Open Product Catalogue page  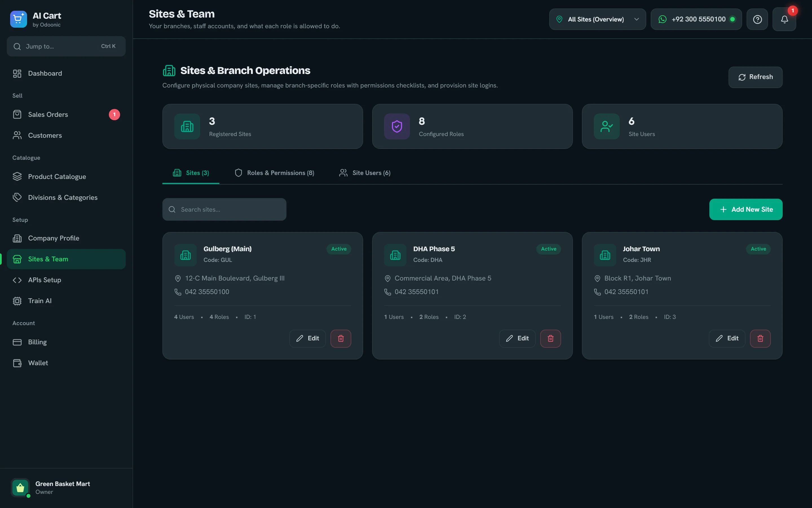coord(66,177)
